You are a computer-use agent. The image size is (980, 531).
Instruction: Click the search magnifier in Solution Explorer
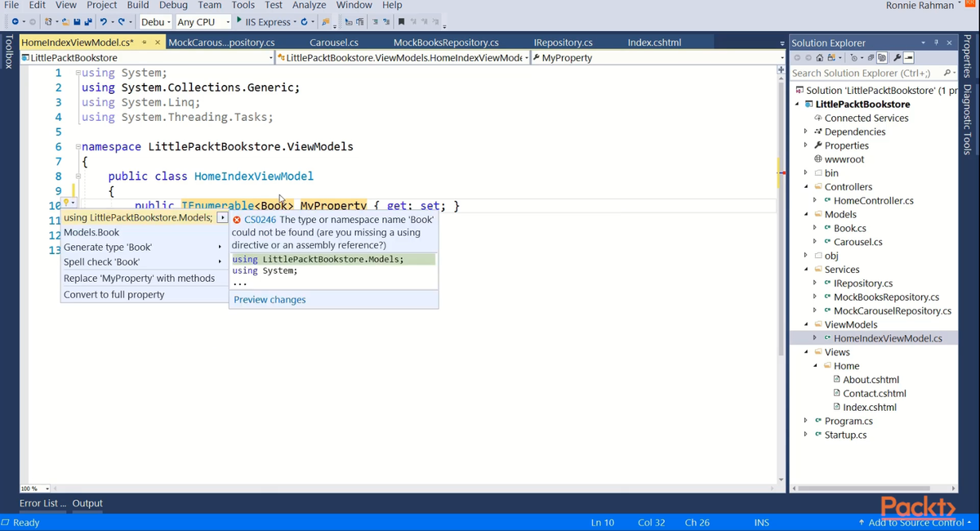coord(947,73)
